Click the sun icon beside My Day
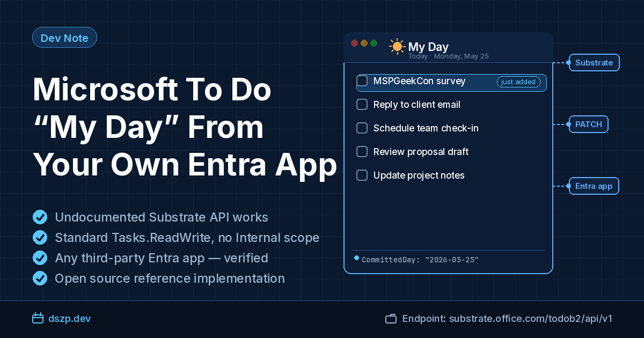 pyautogui.click(x=397, y=46)
